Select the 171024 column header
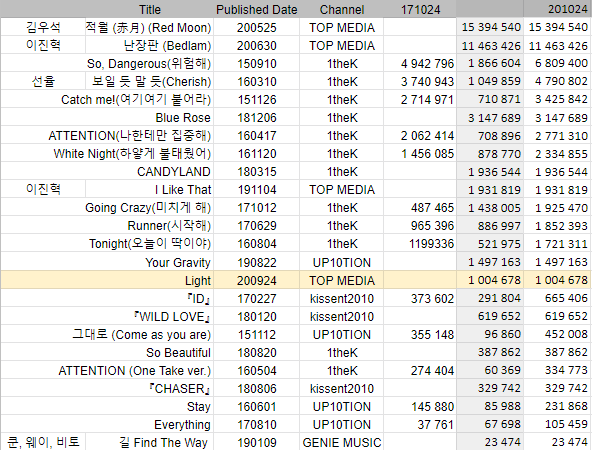The height and width of the screenshot is (450, 592). tap(420, 9)
